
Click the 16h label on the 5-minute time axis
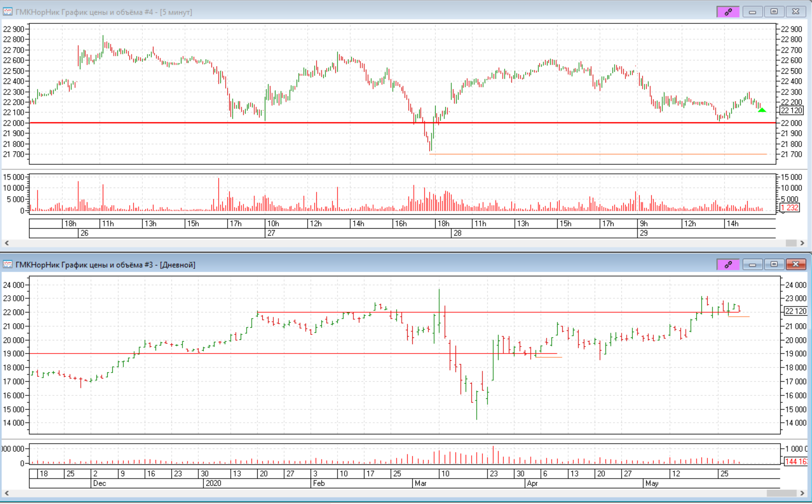coord(401,223)
